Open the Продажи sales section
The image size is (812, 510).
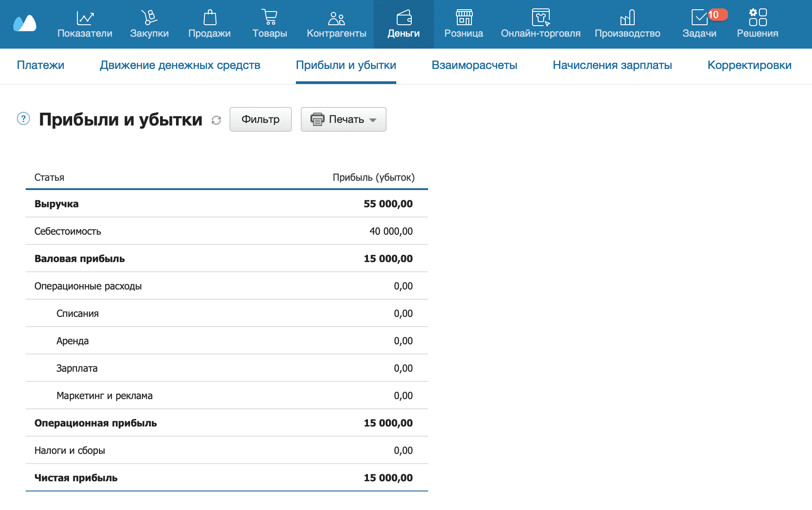(209, 24)
